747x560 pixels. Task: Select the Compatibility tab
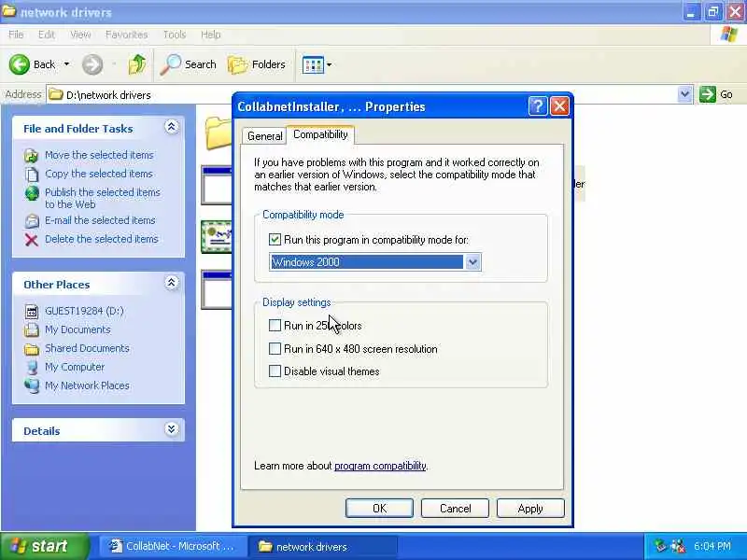coord(320,134)
